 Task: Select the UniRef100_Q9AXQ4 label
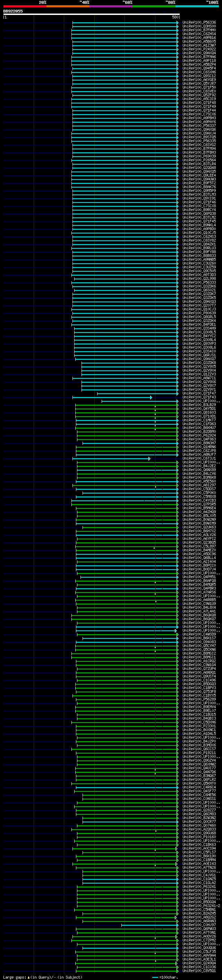pos(199,53)
